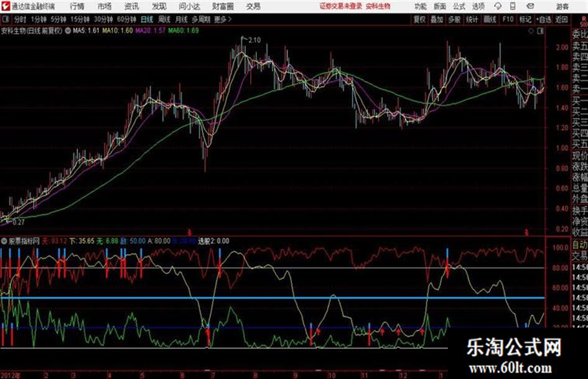
Task: Click the 股票指标网 indicator name
Action: [x=24, y=241]
